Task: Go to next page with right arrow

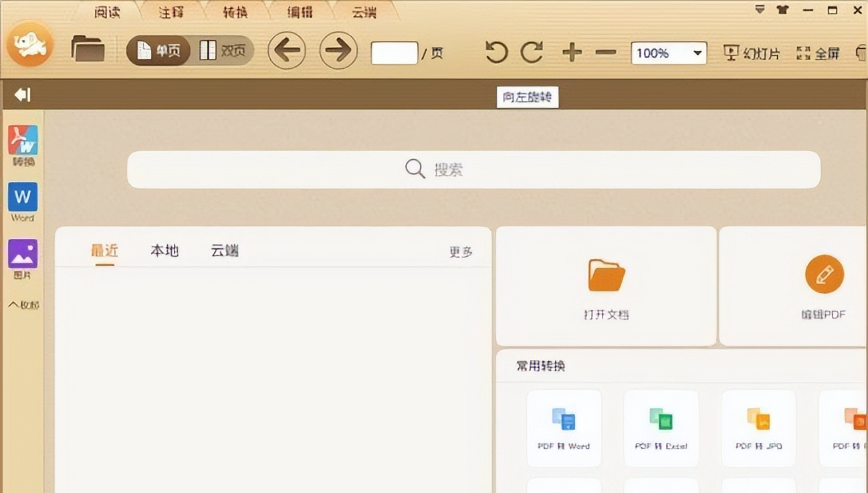Action: [338, 50]
